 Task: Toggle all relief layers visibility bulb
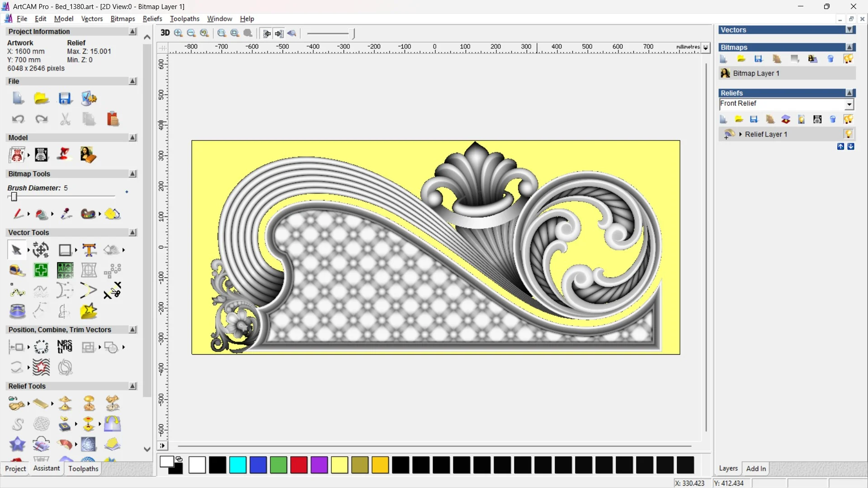tap(848, 119)
